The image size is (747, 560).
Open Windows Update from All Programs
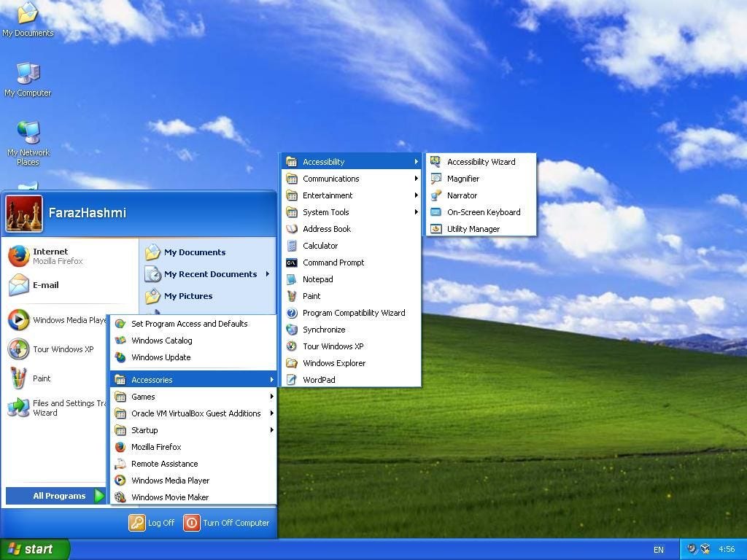coord(162,357)
